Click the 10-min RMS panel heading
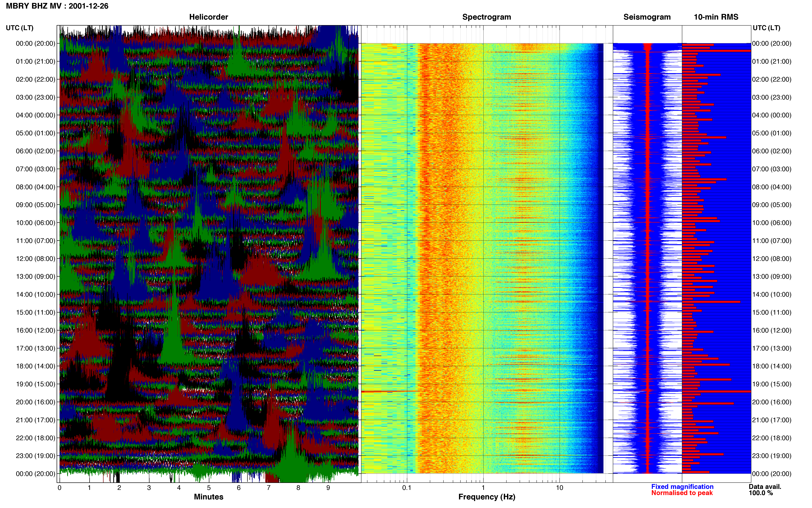812x508 pixels. point(716,17)
